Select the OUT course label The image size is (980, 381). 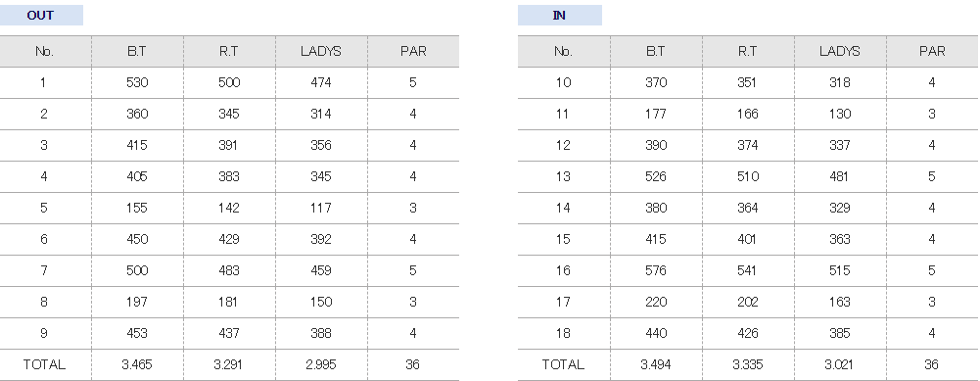pos(40,15)
